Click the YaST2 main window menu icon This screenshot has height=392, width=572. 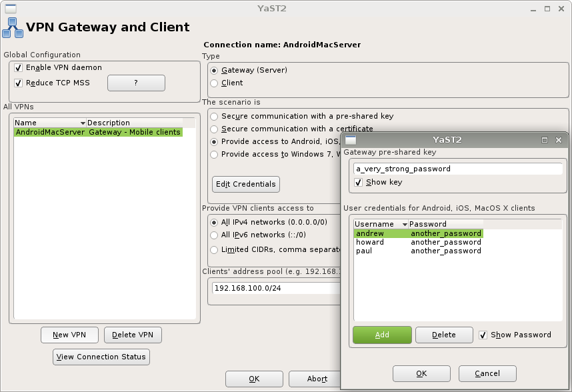(10, 8)
